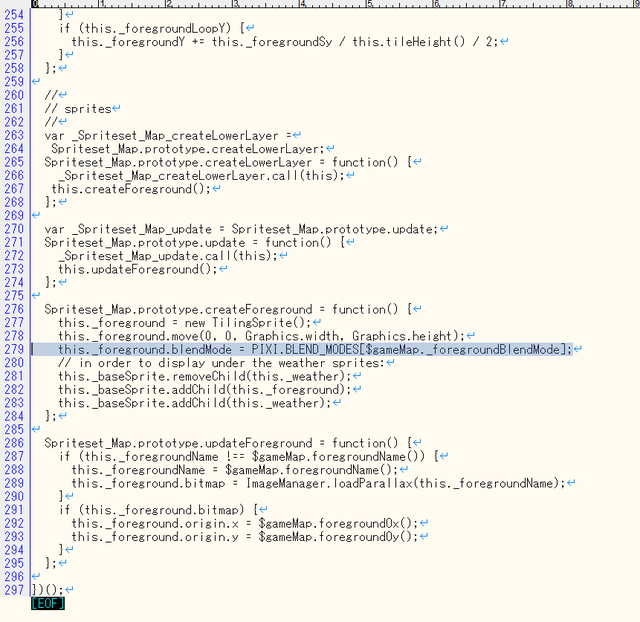Click '_Spriteset_Map_createLowerLayer.call(this);' line
The image size is (640, 622).
(x=201, y=175)
